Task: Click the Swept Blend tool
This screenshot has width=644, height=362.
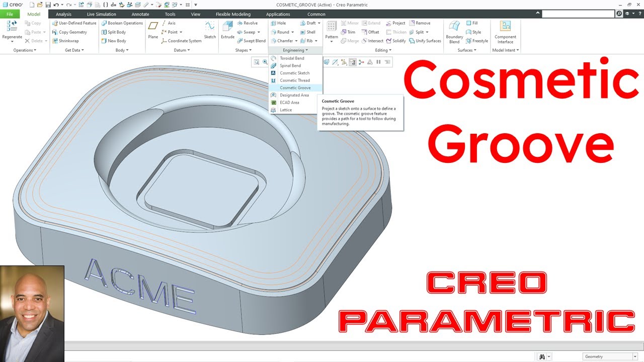Action: tap(251, 41)
